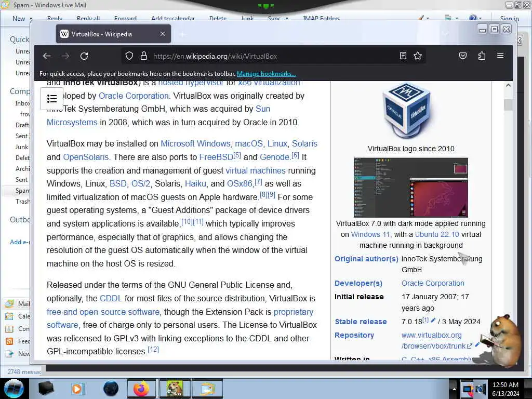Open Contacts icon in Live Mail
Screen dimensions: 532x399
pyautogui.click(x=9, y=329)
